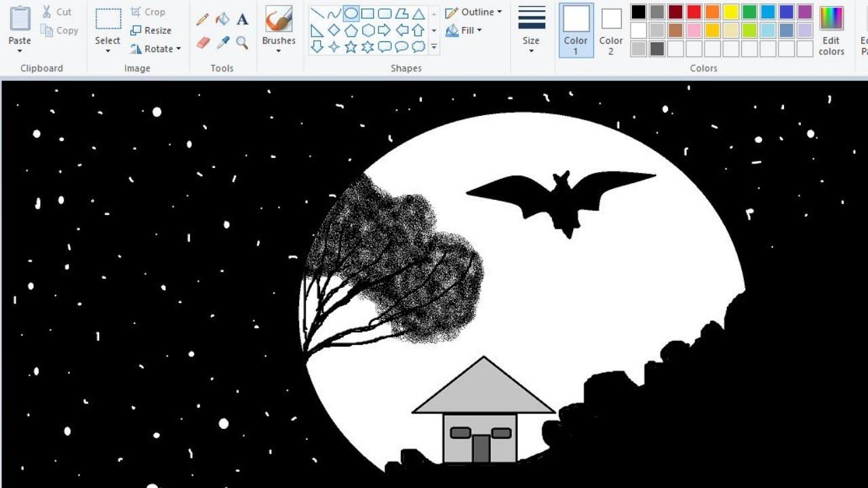Choose the Rectangle shape
Image resolution: width=868 pixels, height=488 pixels.
tap(368, 13)
